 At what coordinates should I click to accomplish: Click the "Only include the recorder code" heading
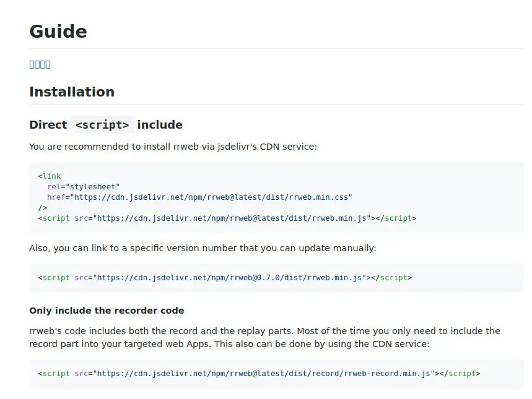coord(107,311)
